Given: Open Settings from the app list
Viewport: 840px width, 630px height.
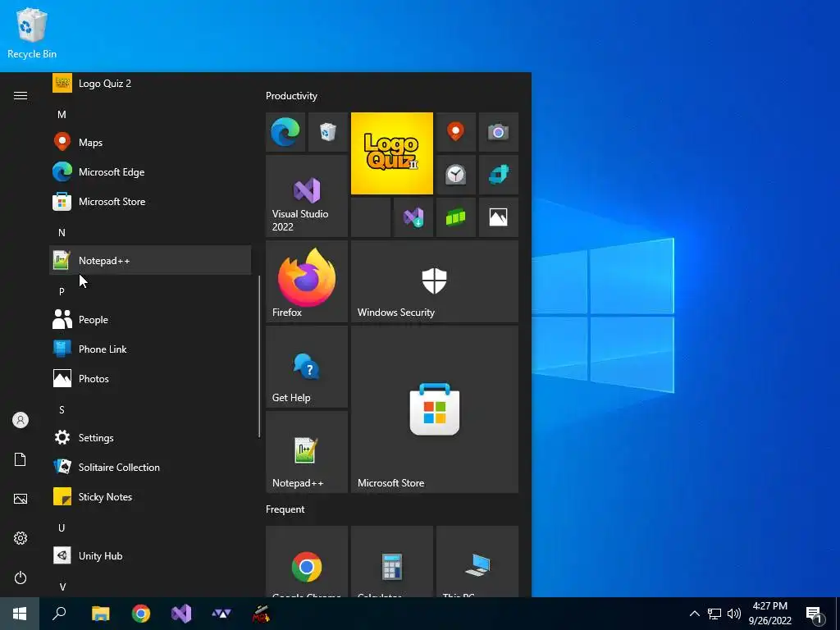Looking at the screenshot, I should [x=150, y=438].
